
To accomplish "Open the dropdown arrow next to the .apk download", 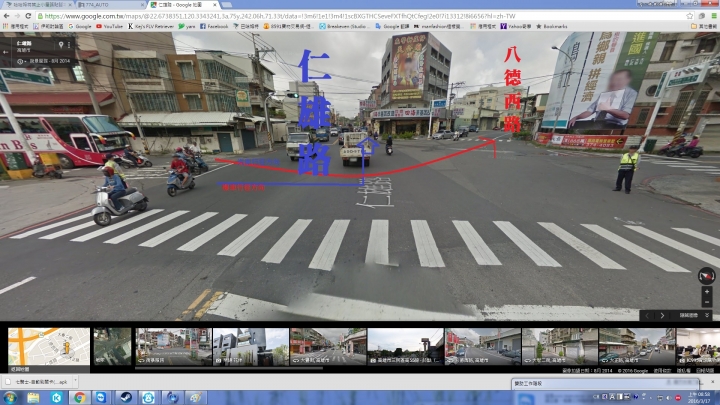I will [75, 381].
